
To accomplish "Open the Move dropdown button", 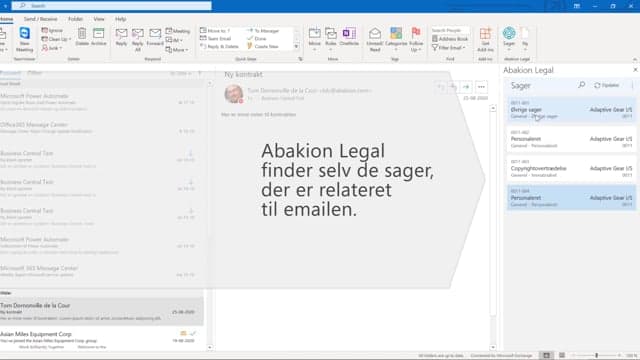I will 314,39.
